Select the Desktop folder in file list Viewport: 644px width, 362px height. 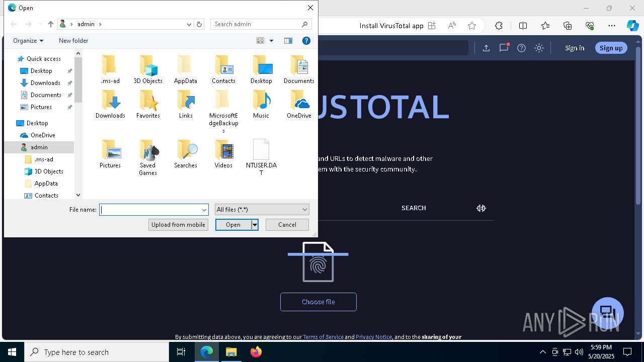(x=261, y=70)
